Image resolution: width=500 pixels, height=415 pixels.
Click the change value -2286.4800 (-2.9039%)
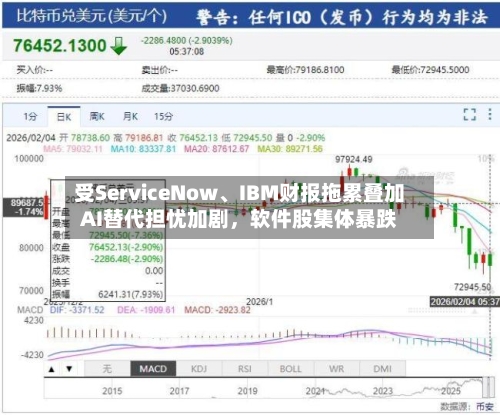[x=187, y=41]
